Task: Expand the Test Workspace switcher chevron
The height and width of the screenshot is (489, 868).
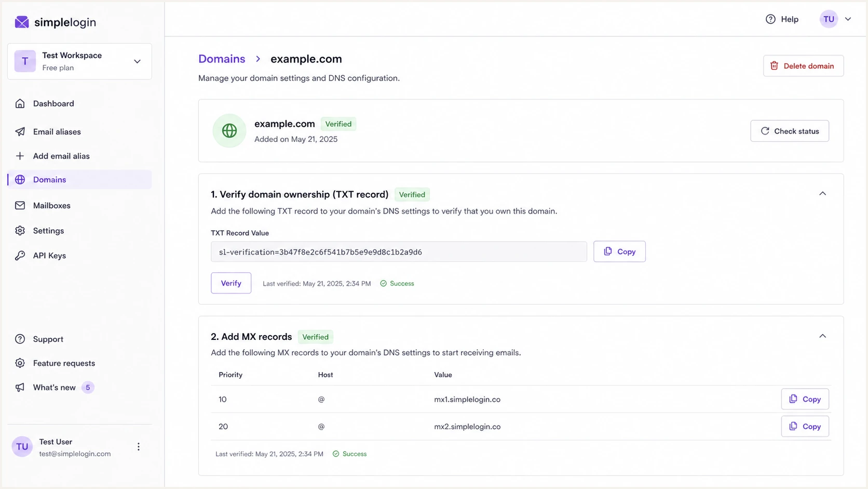Action: point(137,61)
